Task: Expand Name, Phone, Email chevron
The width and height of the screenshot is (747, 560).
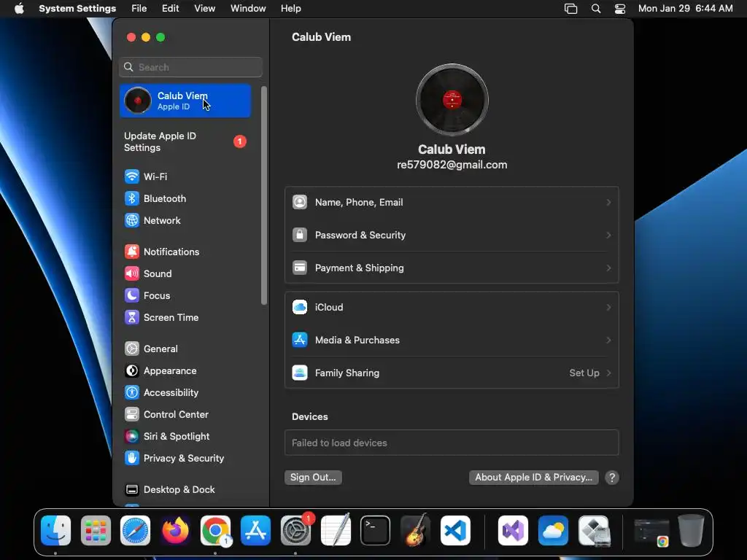Action: pos(608,203)
